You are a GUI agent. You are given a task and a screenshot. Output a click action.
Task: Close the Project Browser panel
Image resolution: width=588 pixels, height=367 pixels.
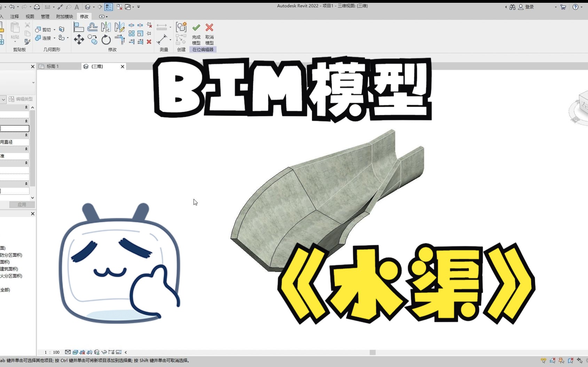tap(33, 214)
